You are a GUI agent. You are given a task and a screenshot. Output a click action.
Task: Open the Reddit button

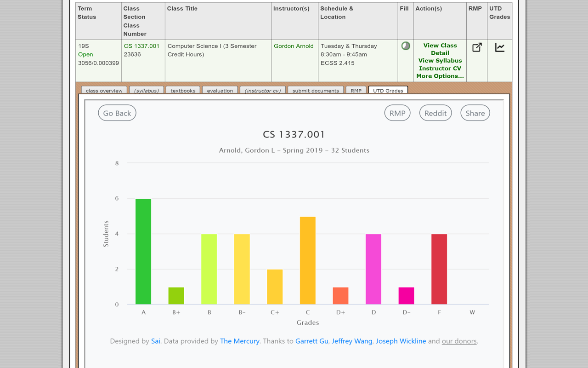coord(435,113)
